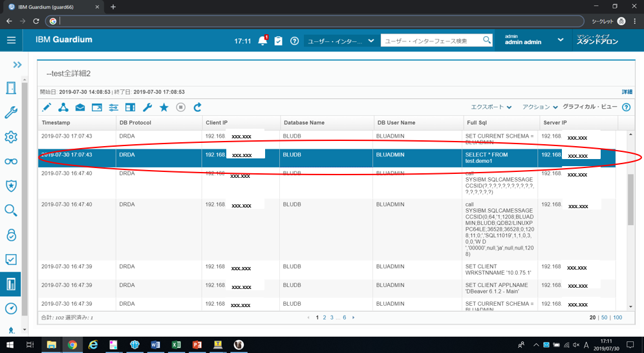Image resolution: width=644 pixels, height=353 pixels.
Task: Expand the エクスポート dropdown
Action: click(x=491, y=107)
